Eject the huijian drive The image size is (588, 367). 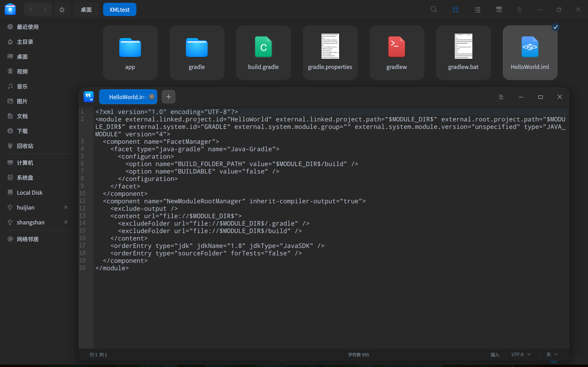point(66,207)
